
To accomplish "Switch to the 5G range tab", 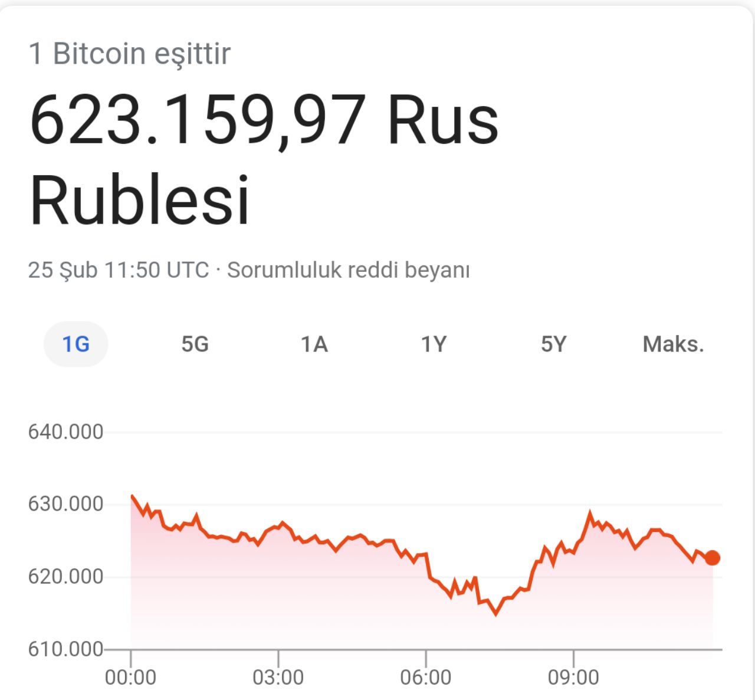I will tap(195, 344).
